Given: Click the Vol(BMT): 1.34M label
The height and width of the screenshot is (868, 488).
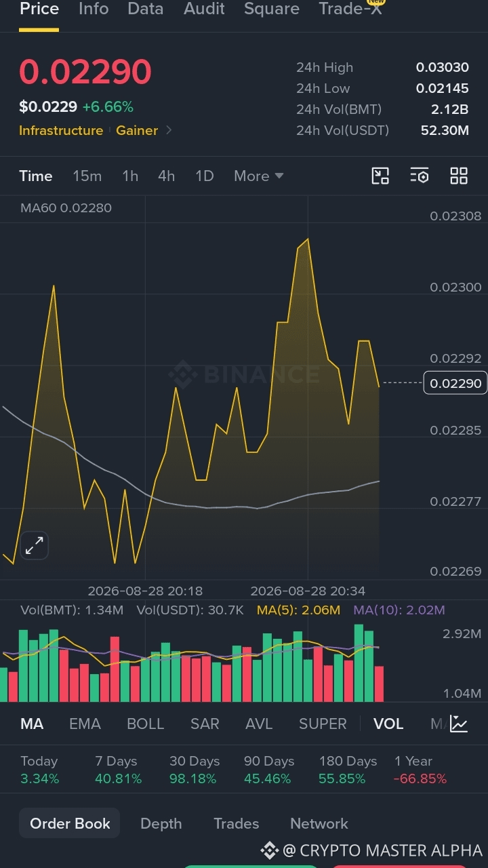Looking at the screenshot, I should coord(72,610).
